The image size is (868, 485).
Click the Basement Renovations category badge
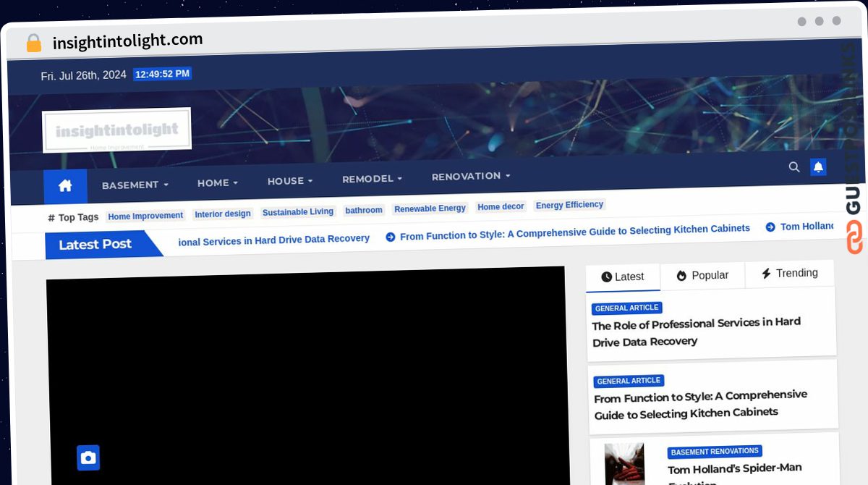(715, 452)
